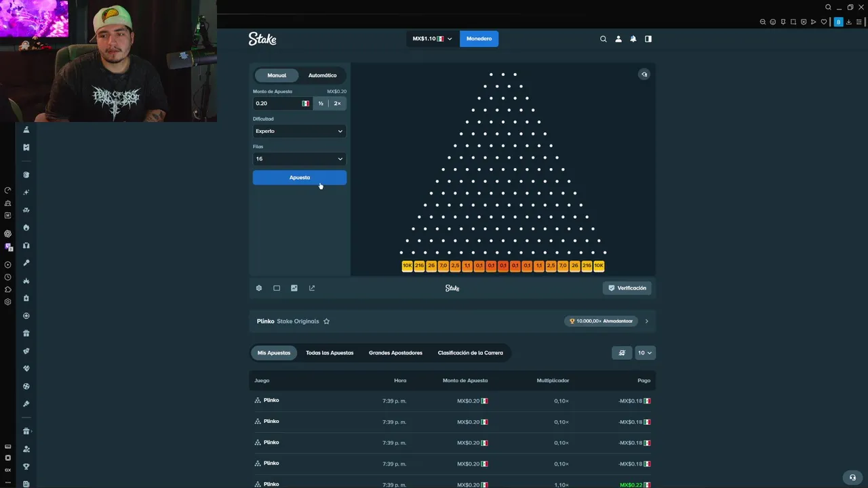
Task: Switch to Grandes Apostadores tab
Action: [x=395, y=353]
